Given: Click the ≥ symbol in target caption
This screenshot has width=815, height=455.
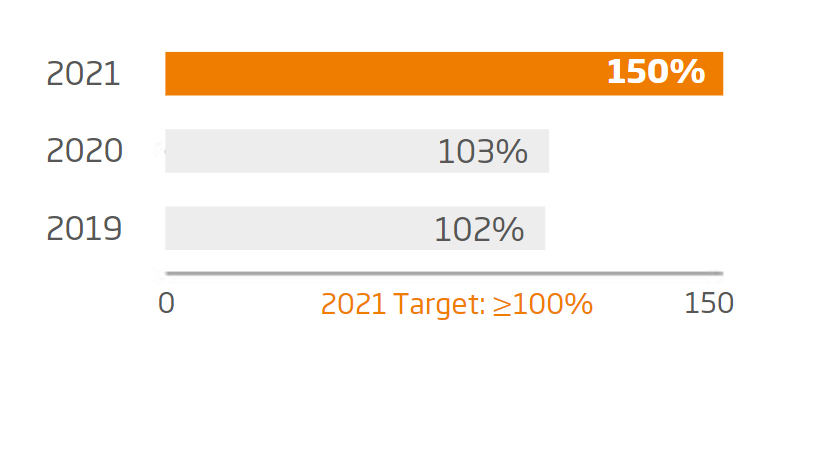Looking at the screenshot, I should click(502, 305).
